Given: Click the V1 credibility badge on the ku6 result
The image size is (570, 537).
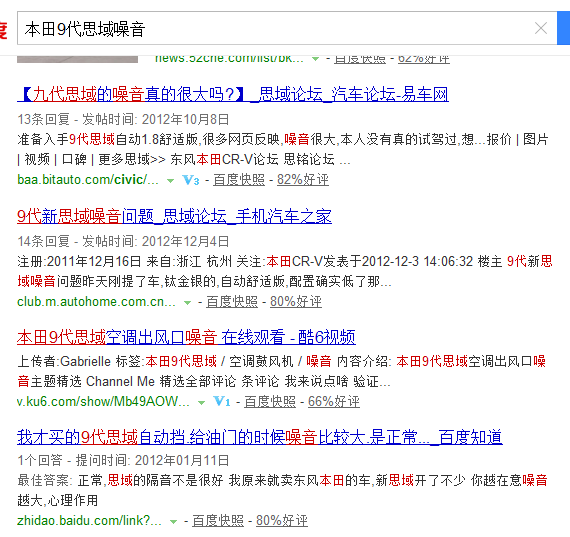Looking at the screenshot, I should click(x=222, y=402).
